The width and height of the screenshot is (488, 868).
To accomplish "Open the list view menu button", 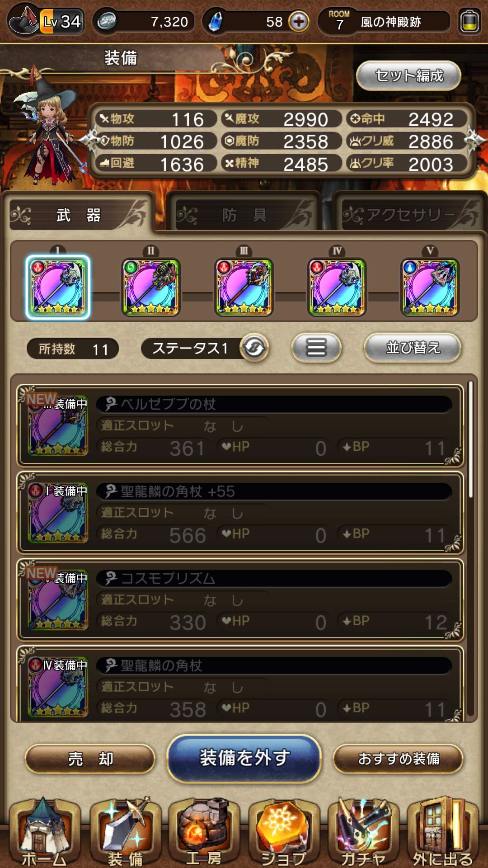I will [x=316, y=348].
